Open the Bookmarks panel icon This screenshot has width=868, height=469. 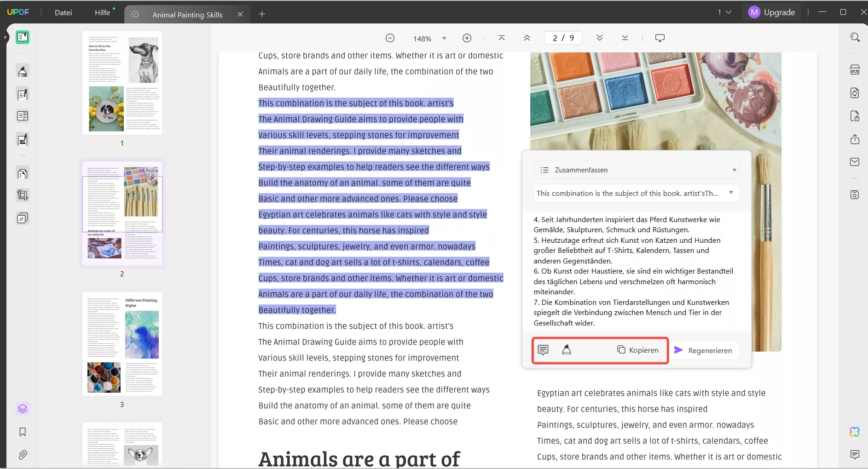[x=22, y=432]
